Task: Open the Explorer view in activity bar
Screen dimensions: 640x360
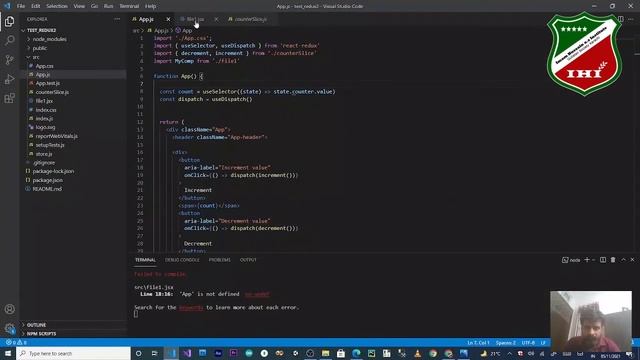Action: pos(9,21)
